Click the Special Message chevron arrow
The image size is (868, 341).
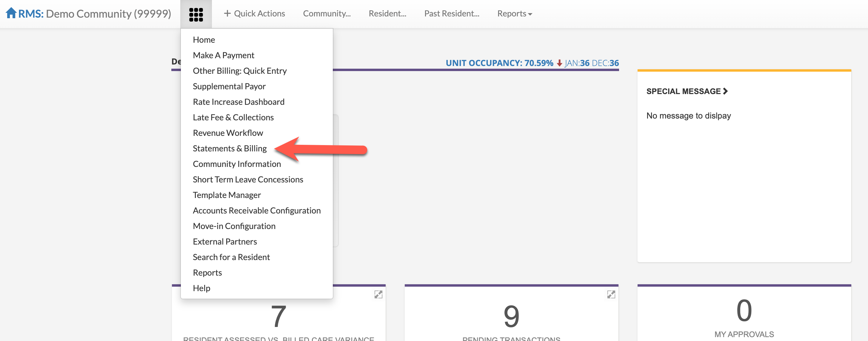(x=725, y=91)
